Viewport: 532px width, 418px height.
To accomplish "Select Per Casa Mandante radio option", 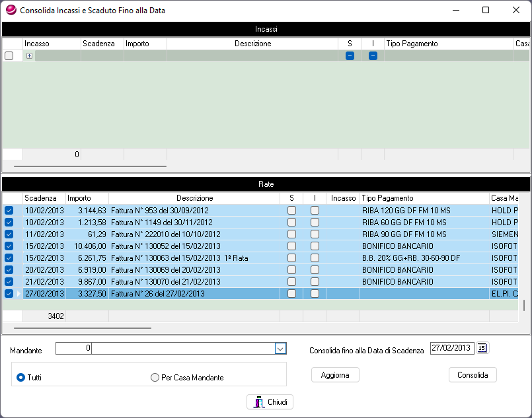I will click(x=155, y=378).
